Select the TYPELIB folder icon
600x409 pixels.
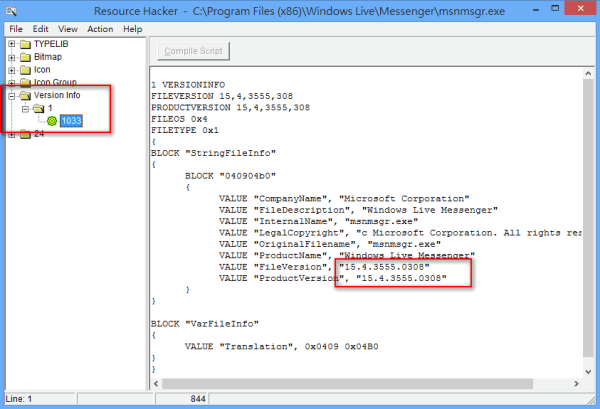(x=25, y=44)
